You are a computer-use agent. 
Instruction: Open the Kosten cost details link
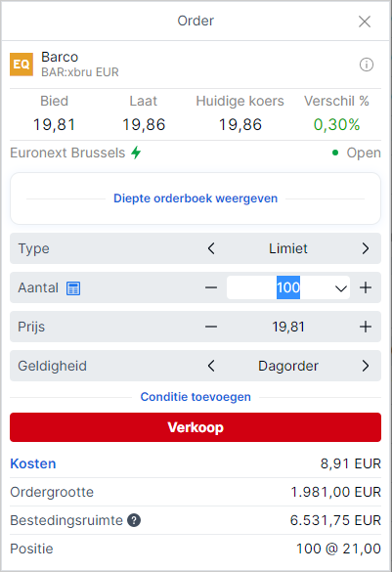tap(33, 463)
